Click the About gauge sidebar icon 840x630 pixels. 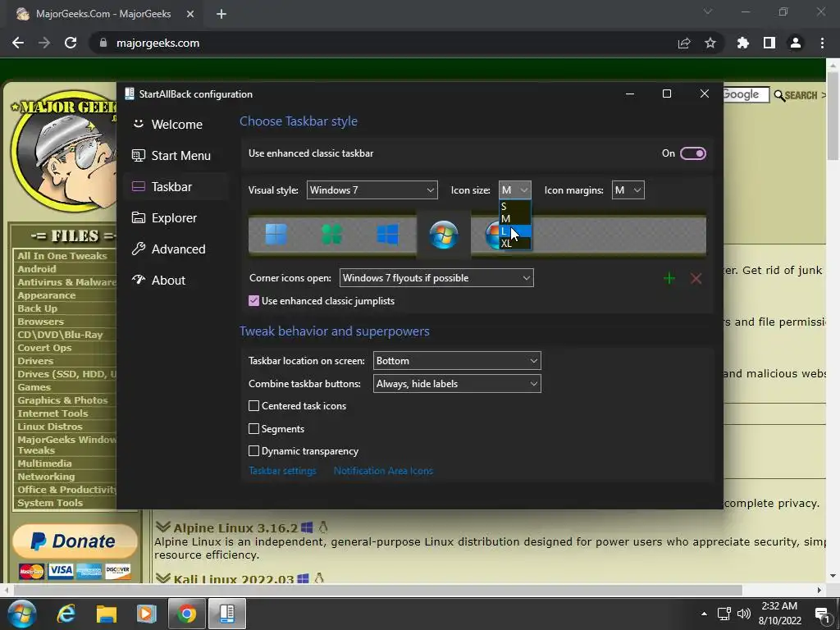tap(138, 280)
